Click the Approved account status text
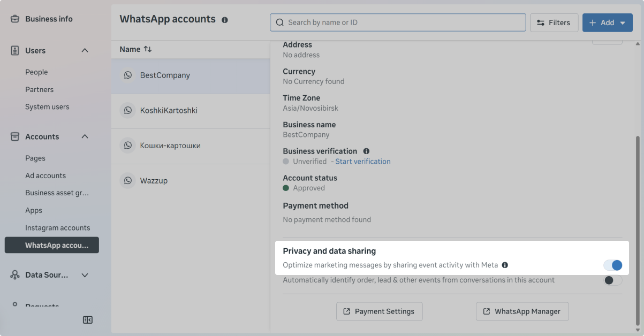The width and height of the screenshot is (644, 336). pos(309,188)
